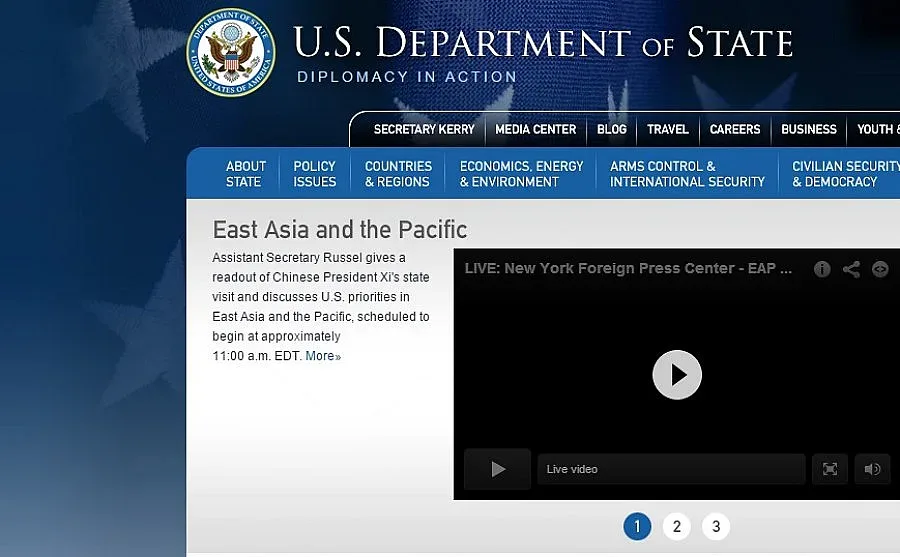Screen dimensions: 900x557
Task: Switch to slide 2 in the carousel
Action: tap(677, 526)
